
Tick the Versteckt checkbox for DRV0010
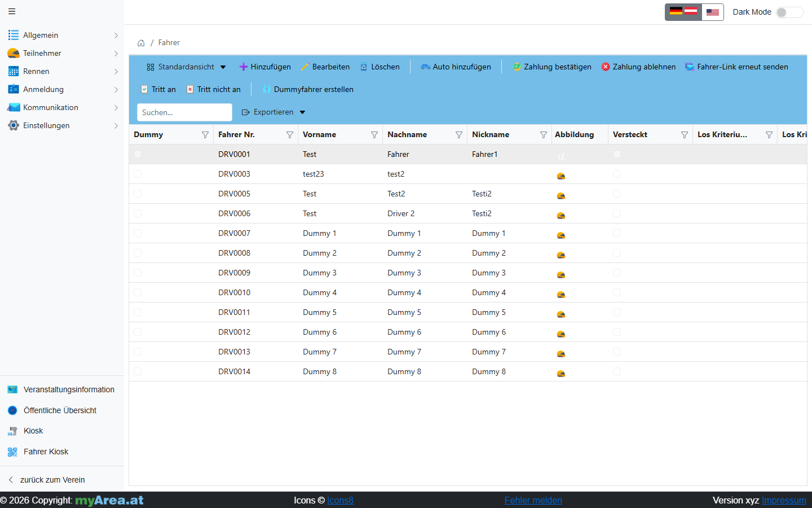coord(617,292)
